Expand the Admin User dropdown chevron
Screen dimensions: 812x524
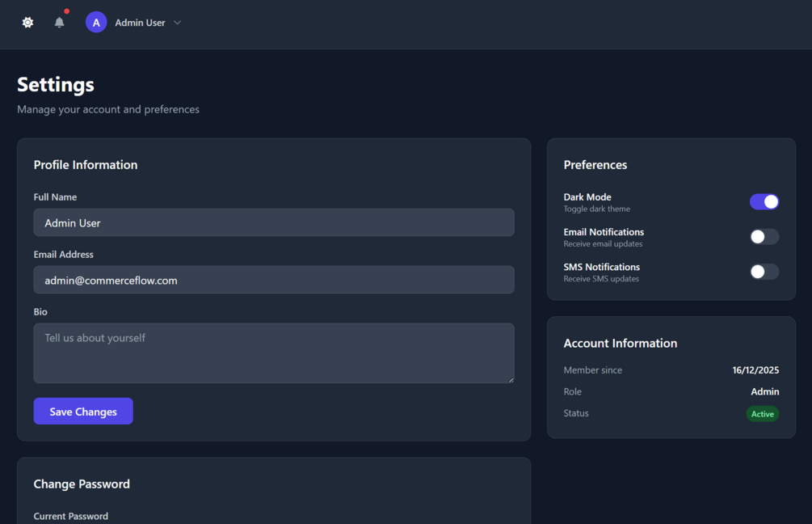click(x=178, y=23)
